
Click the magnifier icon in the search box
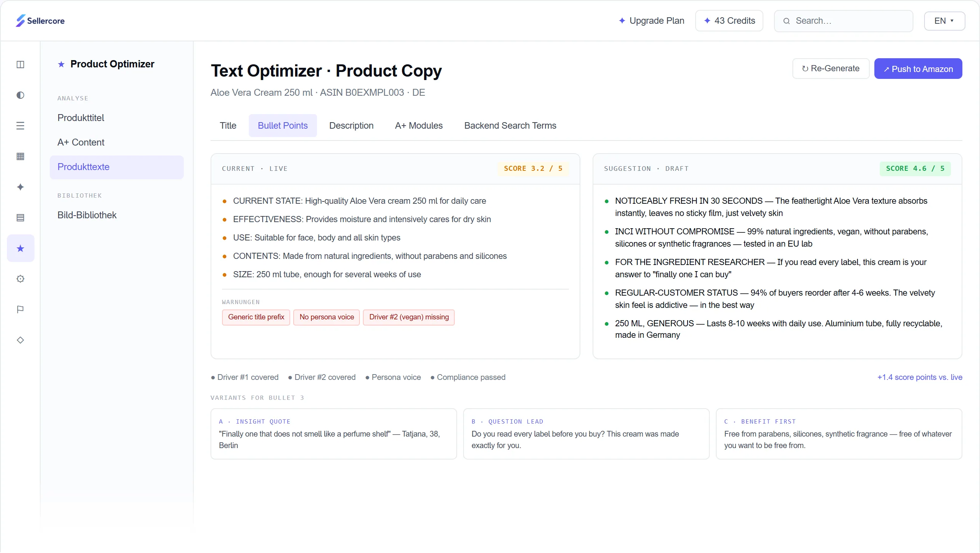(786, 21)
